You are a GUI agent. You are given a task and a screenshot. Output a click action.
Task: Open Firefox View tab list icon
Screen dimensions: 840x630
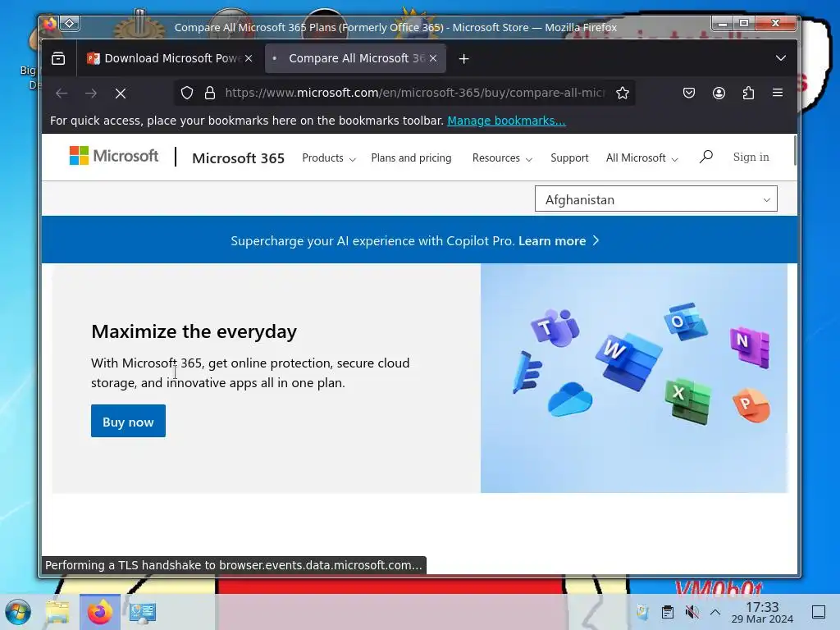[x=58, y=58]
